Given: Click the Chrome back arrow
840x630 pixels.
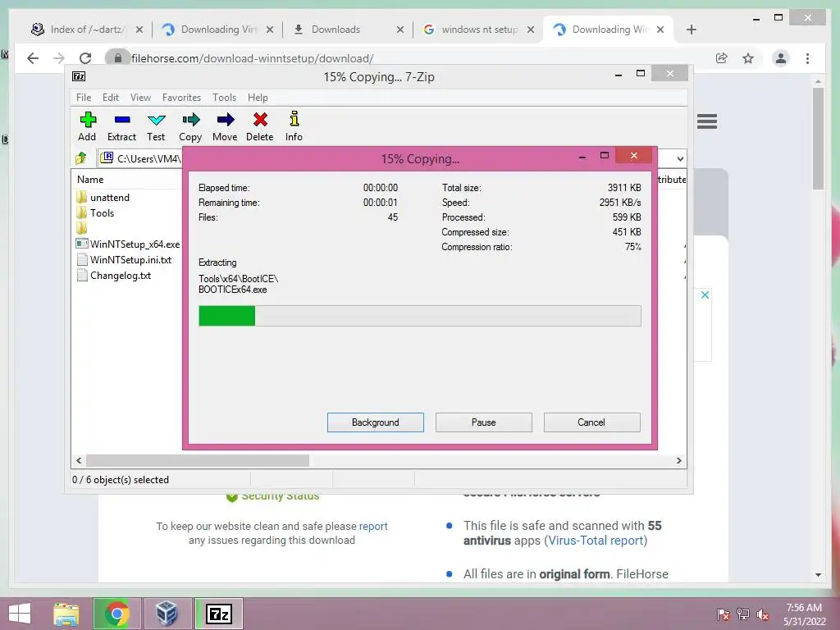Looking at the screenshot, I should pyautogui.click(x=33, y=58).
